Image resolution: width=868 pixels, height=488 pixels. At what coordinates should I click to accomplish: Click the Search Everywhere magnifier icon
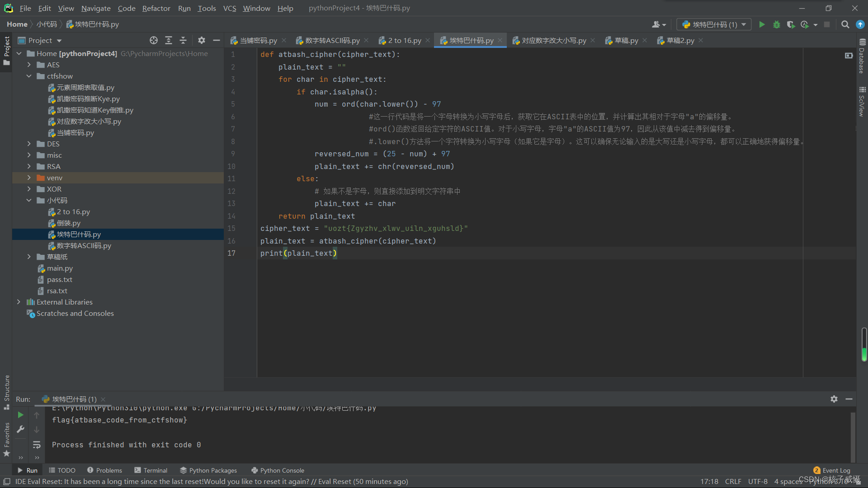pos(844,24)
